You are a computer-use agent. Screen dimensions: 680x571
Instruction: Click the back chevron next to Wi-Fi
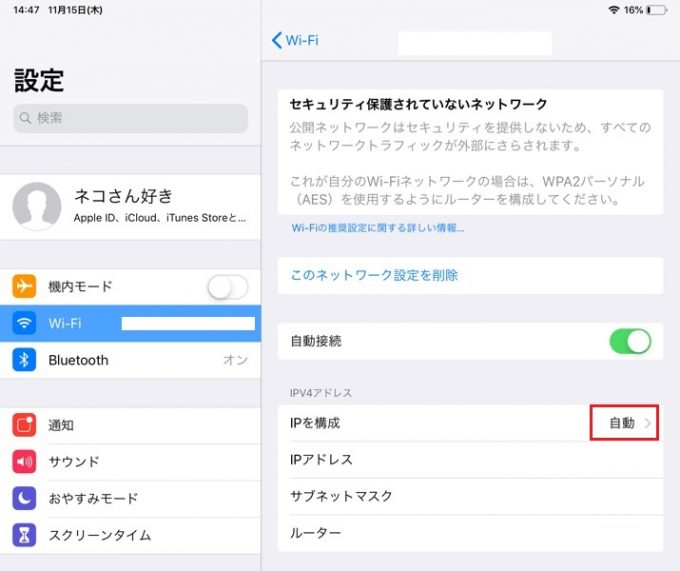coord(277,40)
